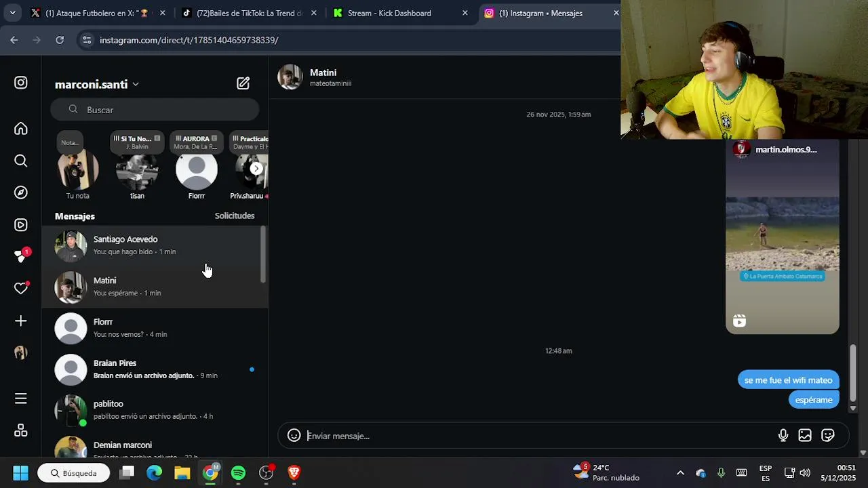The width and height of the screenshot is (868, 488).
Task: Open sticker or GIF picker icon
Action: 828,436
